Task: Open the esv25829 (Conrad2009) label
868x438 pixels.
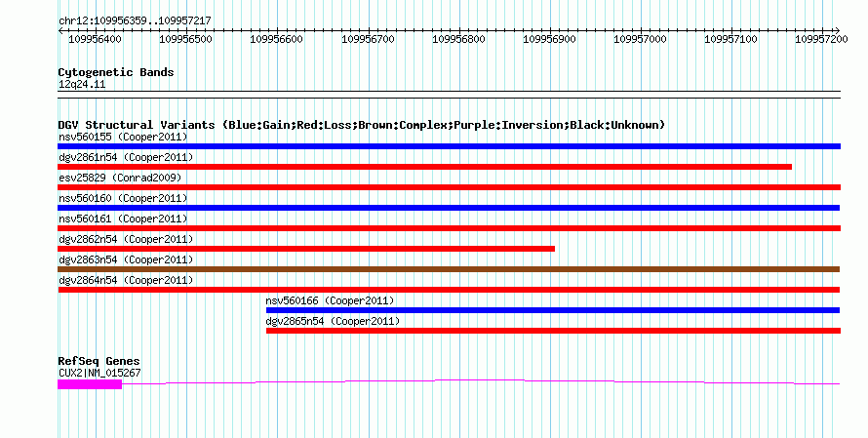Action: (x=120, y=178)
